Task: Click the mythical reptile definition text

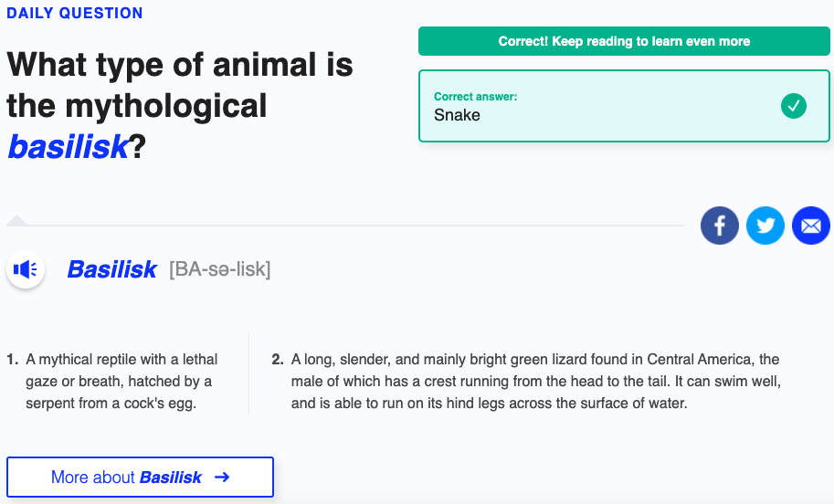Action: [119, 381]
